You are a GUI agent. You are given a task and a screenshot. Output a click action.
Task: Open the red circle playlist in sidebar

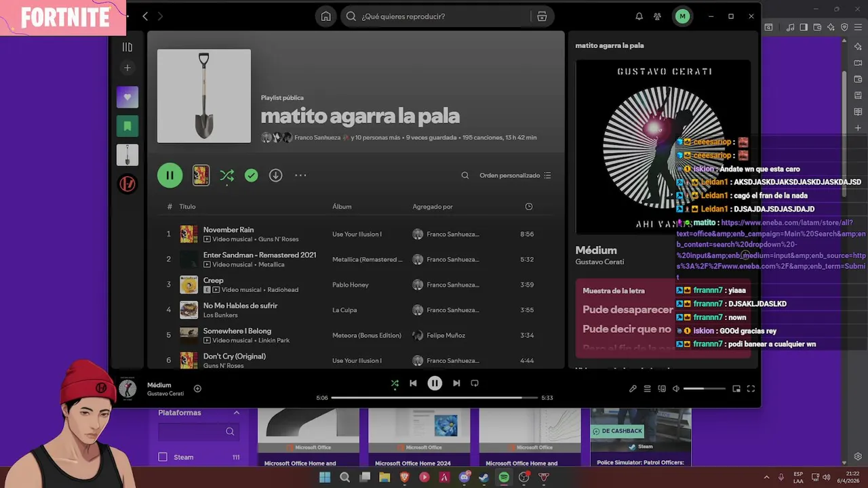tap(127, 184)
